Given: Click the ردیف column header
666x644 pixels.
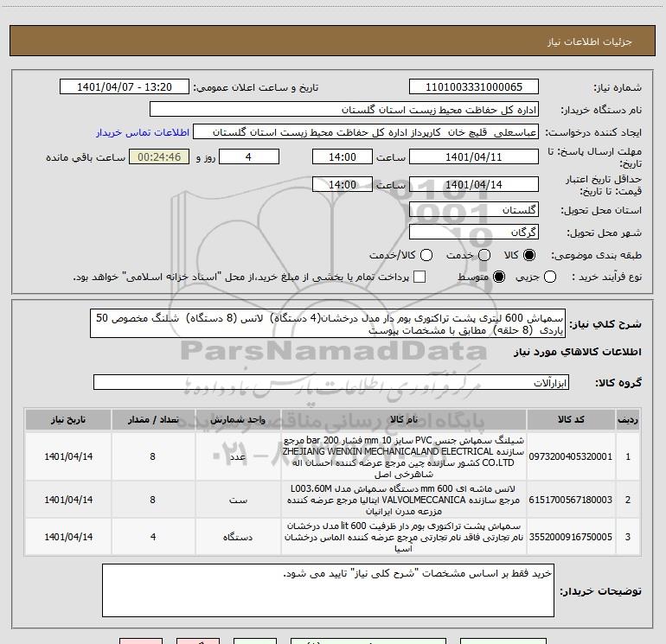Looking at the screenshot, I should click(x=628, y=420).
